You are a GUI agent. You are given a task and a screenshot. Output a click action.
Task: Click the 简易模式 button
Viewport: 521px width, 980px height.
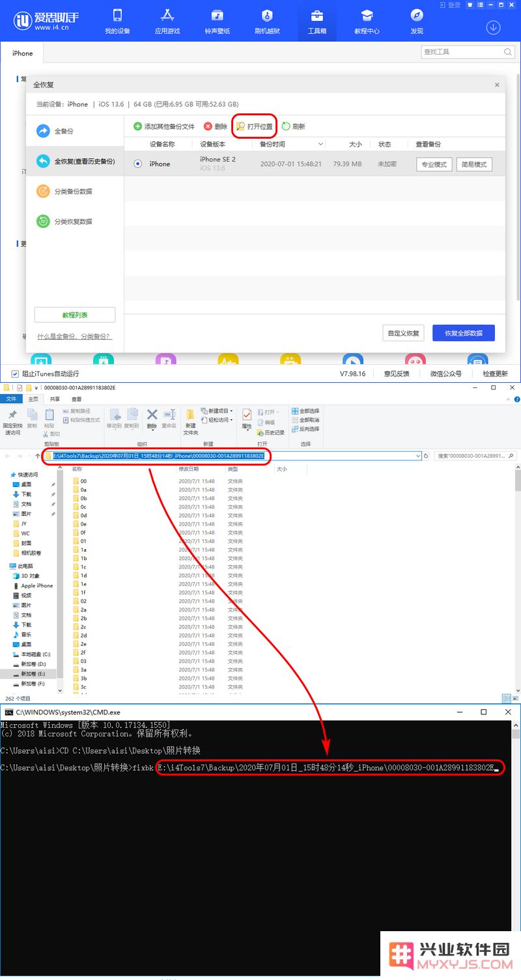pyautogui.click(x=474, y=165)
